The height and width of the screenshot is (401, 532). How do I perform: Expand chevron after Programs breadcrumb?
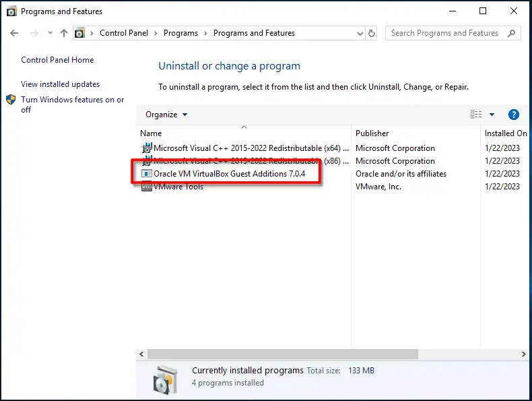205,33
